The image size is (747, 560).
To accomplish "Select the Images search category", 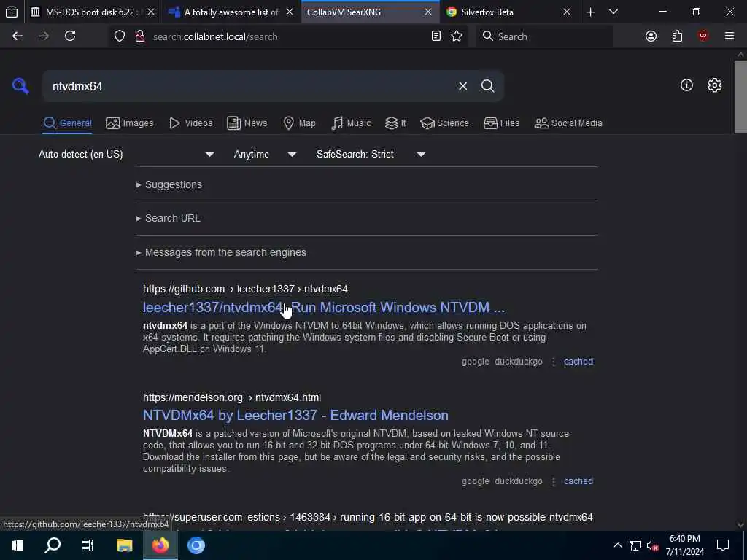I will point(130,122).
